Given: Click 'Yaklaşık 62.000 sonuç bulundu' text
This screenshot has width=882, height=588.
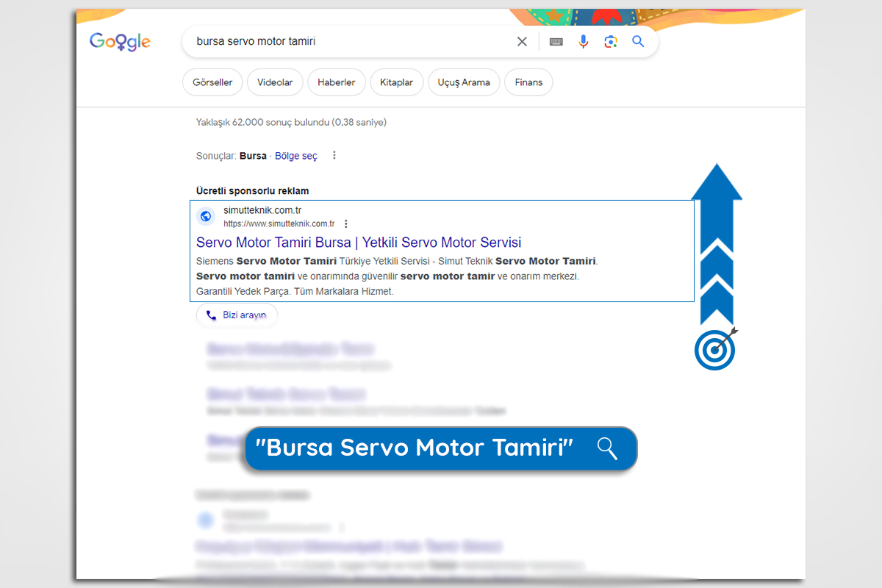Looking at the screenshot, I should click(x=291, y=122).
